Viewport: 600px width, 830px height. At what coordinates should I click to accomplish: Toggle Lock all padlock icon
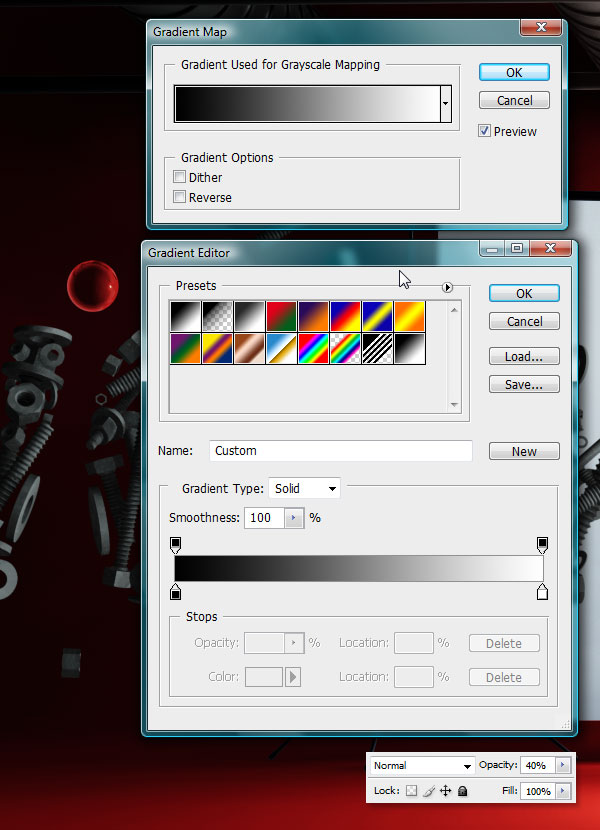tap(462, 791)
